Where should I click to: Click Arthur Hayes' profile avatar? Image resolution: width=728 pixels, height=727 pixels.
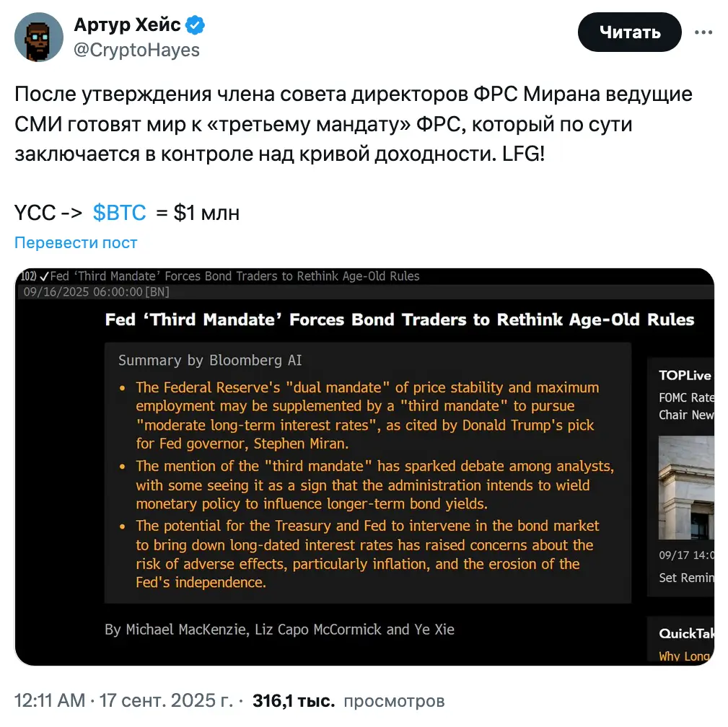pos(38,37)
